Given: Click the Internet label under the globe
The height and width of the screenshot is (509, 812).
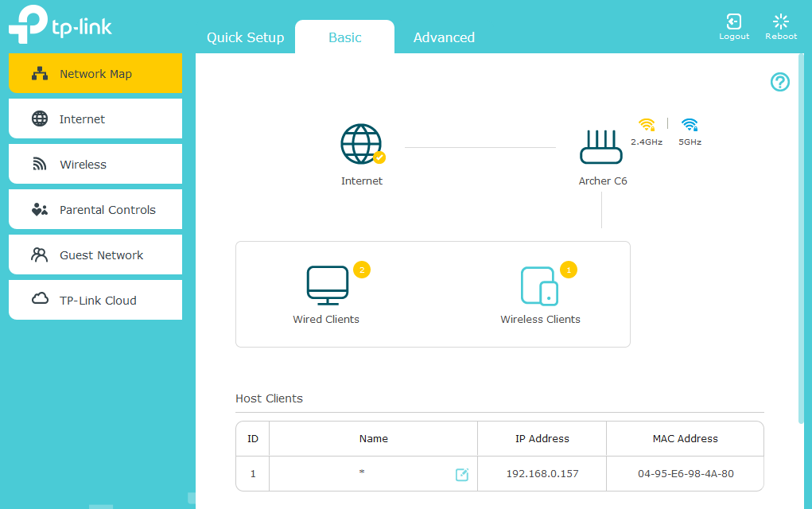Looking at the screenshot, I should tap(362, 181).
